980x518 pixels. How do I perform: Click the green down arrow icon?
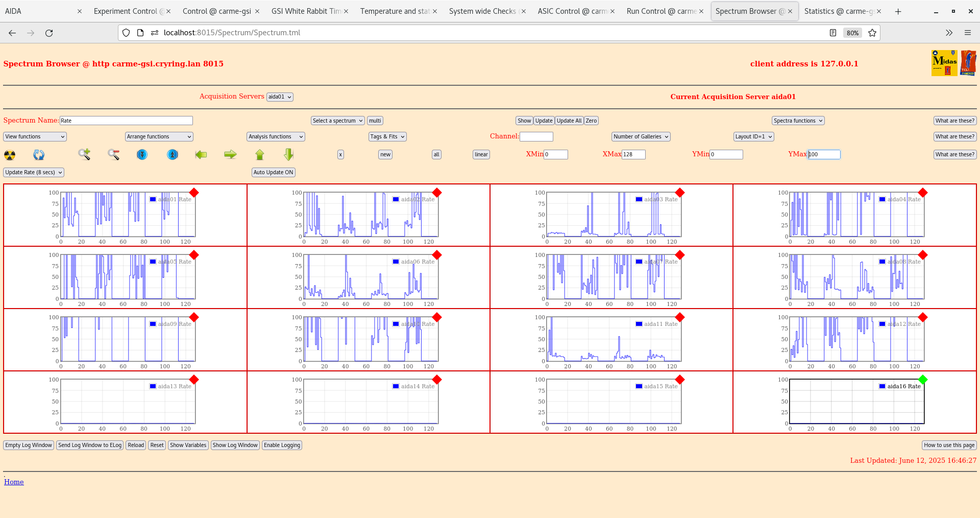pos(288,154)
